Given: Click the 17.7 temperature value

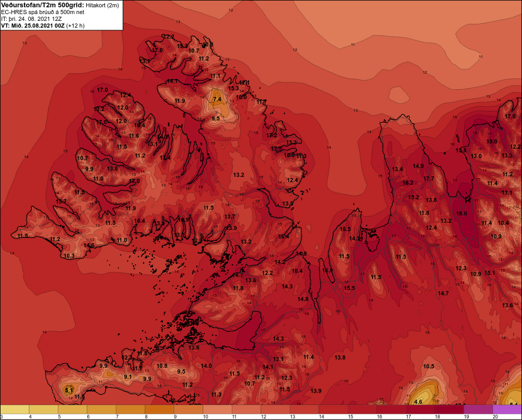Looking at the screenshot, I should (x=429, y=179).
